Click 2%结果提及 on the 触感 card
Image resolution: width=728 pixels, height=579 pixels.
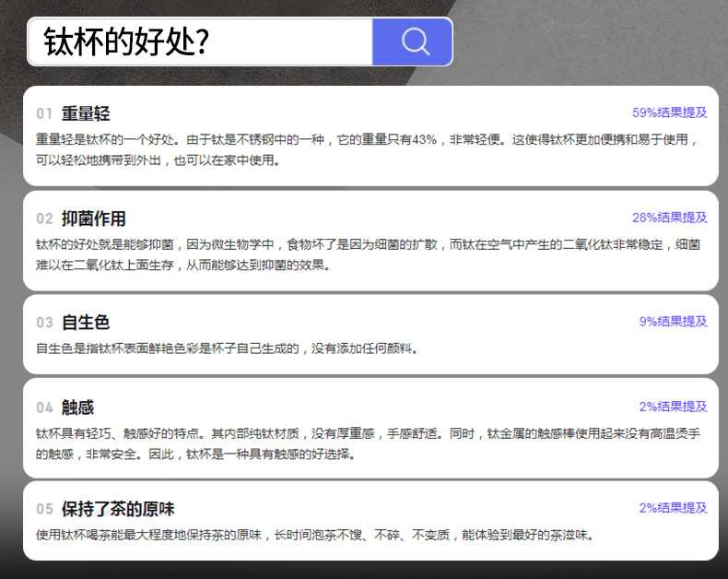click(674, 407)
